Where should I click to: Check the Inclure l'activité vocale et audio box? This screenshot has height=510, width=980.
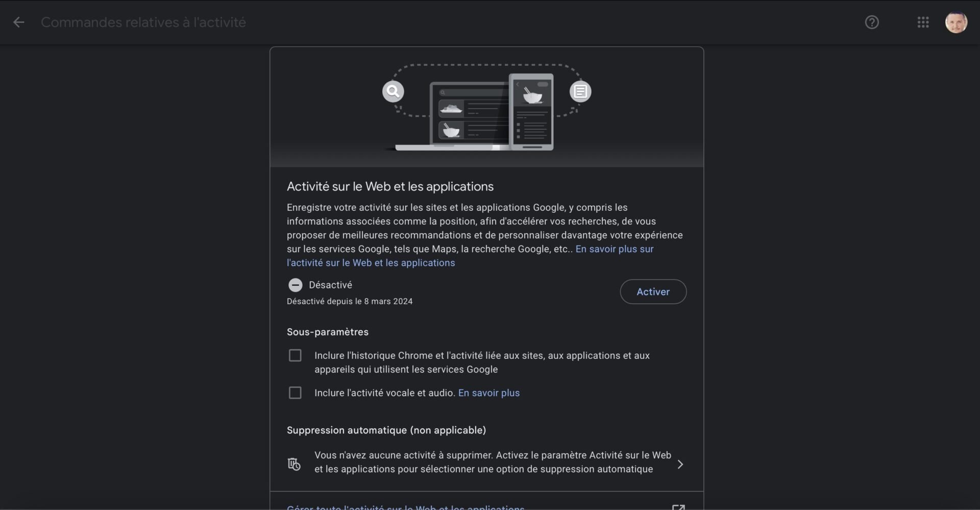(295, 393)
